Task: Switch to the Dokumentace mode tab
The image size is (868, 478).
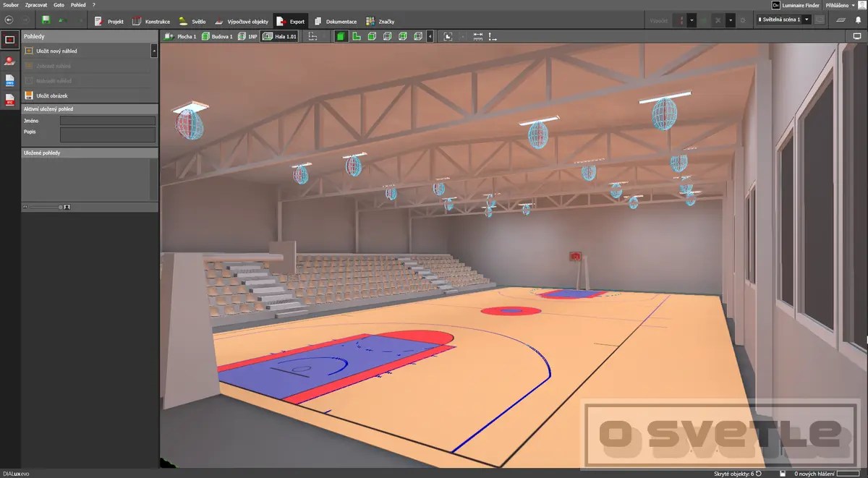Action: tap(340, 20)
